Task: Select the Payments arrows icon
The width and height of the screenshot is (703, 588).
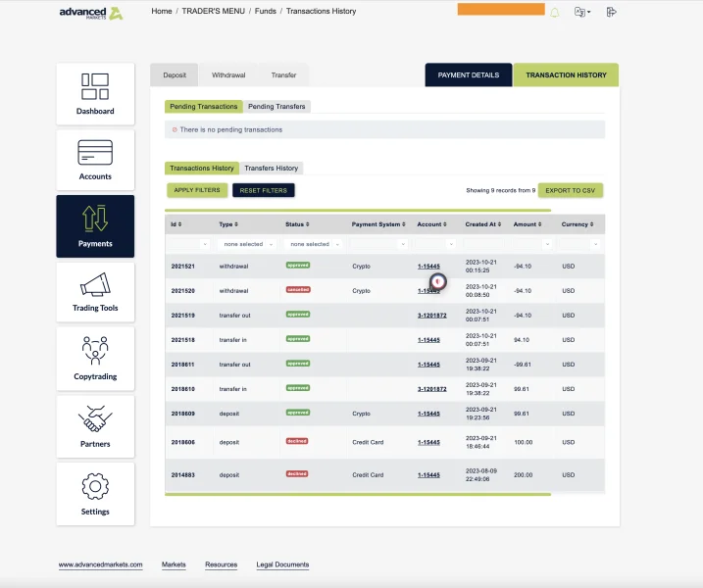Action: tap(95, 219)
